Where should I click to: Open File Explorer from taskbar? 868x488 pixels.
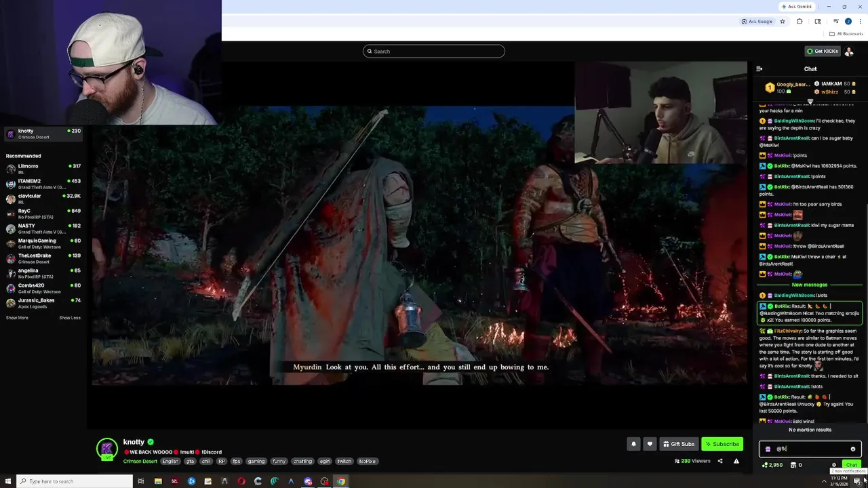(x=158, y=481)
